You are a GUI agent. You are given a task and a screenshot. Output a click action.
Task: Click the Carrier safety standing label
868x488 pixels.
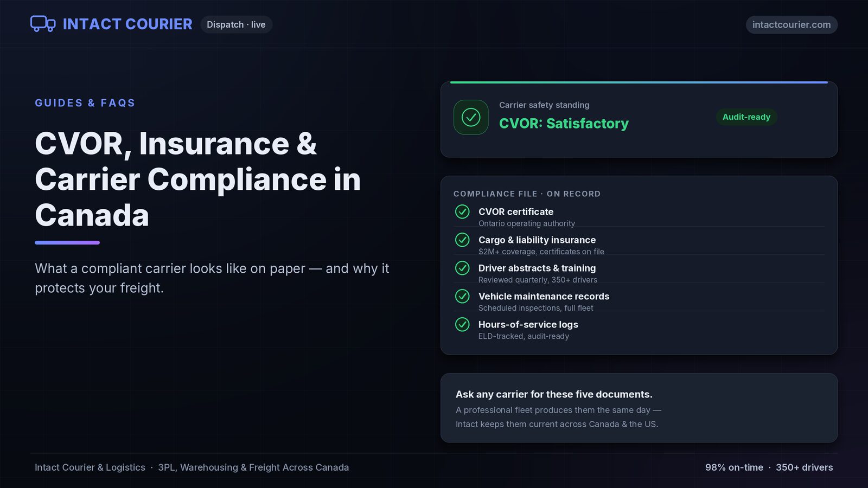click(544, 105)
